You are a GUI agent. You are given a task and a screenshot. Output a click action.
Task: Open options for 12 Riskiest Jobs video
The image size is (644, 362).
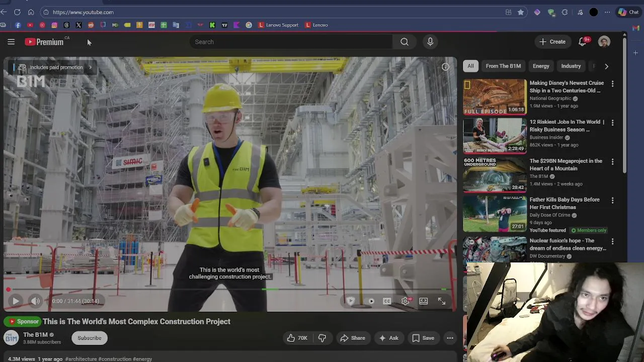click(612, 122)
